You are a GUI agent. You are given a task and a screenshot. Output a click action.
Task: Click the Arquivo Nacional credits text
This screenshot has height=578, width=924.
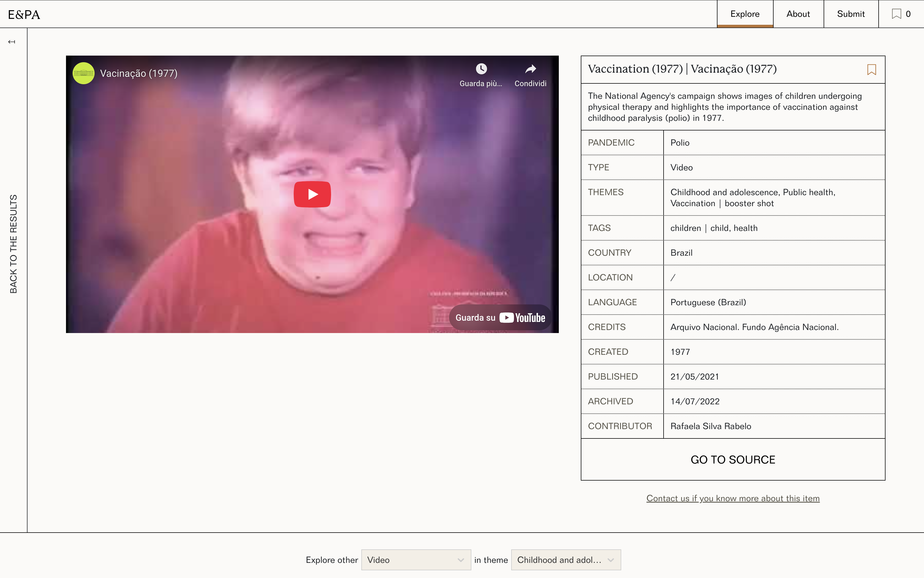click(x=755, y=327)
